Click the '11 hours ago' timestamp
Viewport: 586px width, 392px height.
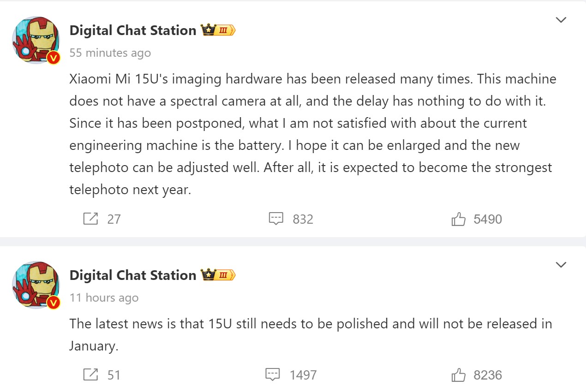[x=104, y=298]
